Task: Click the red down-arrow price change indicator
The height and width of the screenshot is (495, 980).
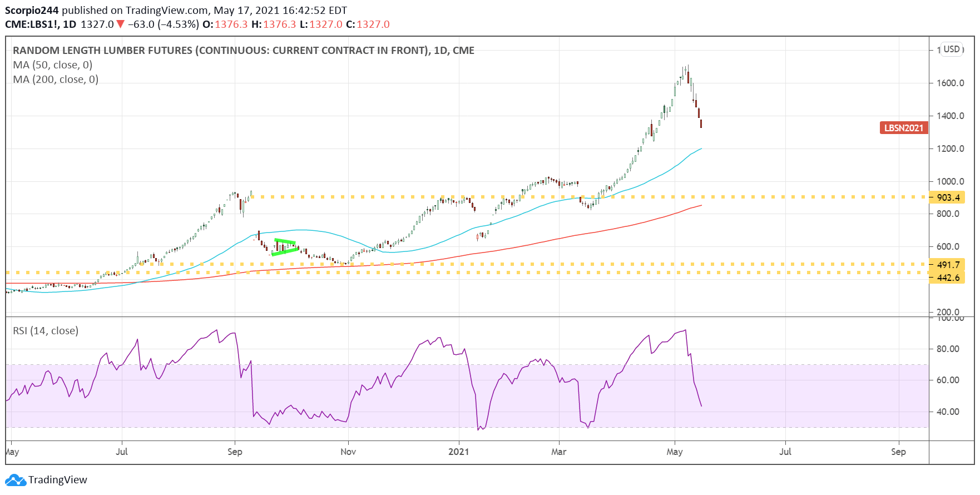Action: [120, 24]
